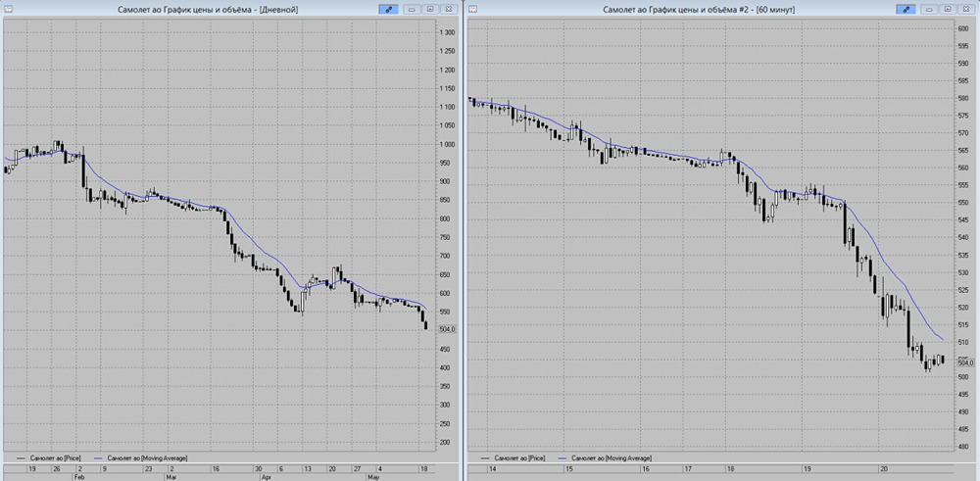Open the window menu icon of the daily chart
This screenshot has width=980, height=481.
pyautogui.click(x=8, y=10)
